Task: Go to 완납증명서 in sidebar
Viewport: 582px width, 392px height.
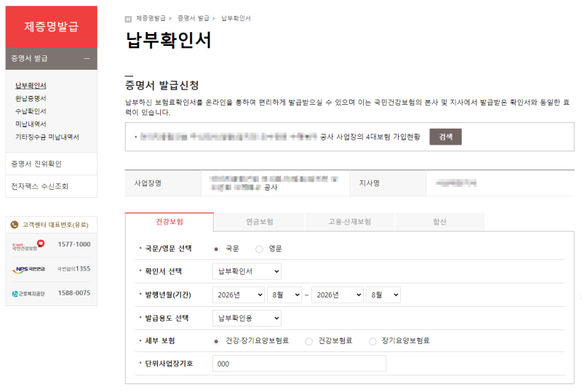Action: click(31, 98)
